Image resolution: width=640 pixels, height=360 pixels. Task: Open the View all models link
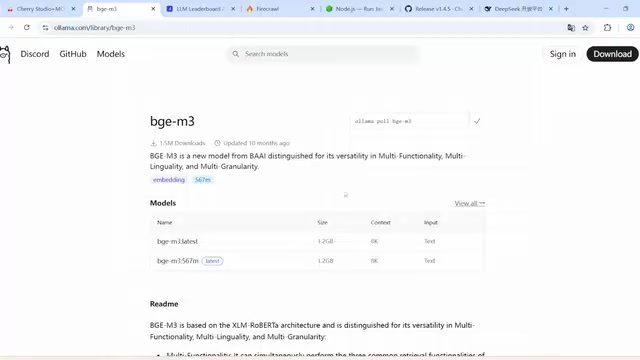tap(470, 203)
